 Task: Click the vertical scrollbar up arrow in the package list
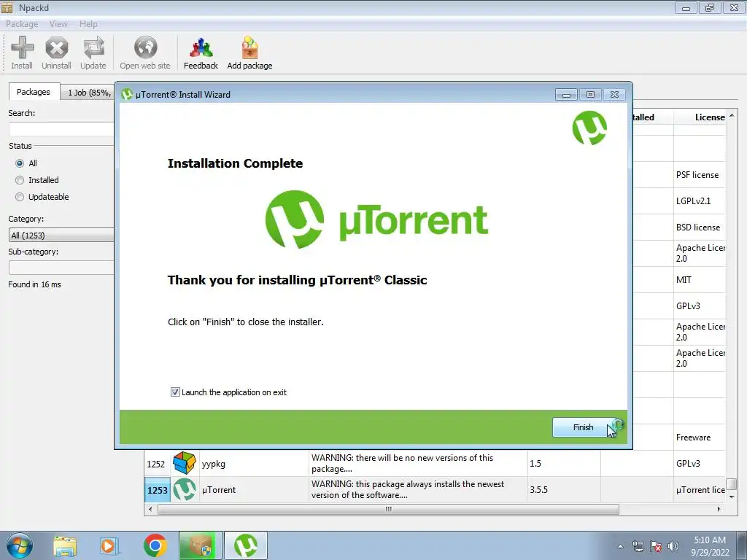(x=732, y=116)
